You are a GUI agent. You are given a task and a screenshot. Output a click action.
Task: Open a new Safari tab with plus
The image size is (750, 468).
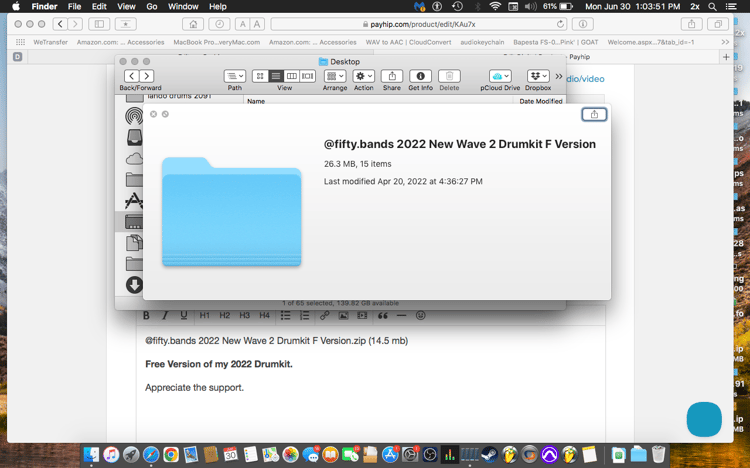726,57
